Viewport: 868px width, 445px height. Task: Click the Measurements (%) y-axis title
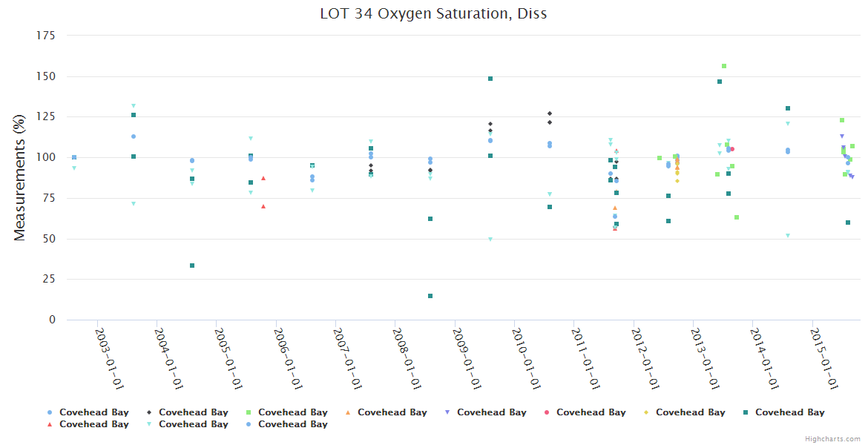click(x=20, y=177)
